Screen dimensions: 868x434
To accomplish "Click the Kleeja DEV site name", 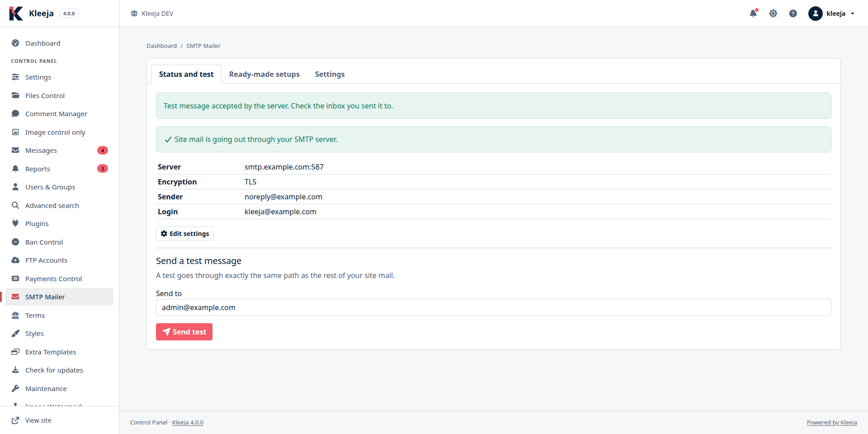I will (157, 14).
